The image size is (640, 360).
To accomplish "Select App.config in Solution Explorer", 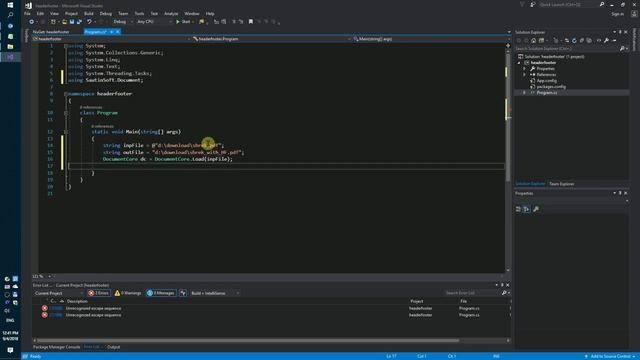I will [547, 81].
